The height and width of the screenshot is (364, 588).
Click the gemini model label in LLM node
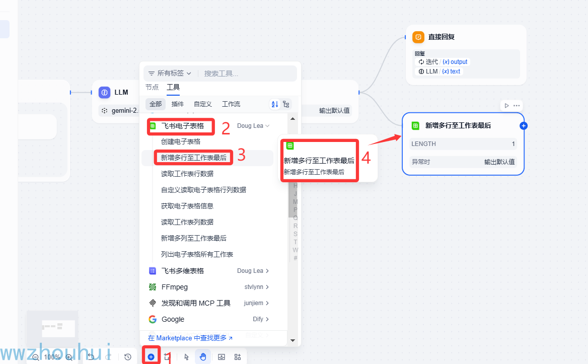pyautogui.click(x=126, y=111)
